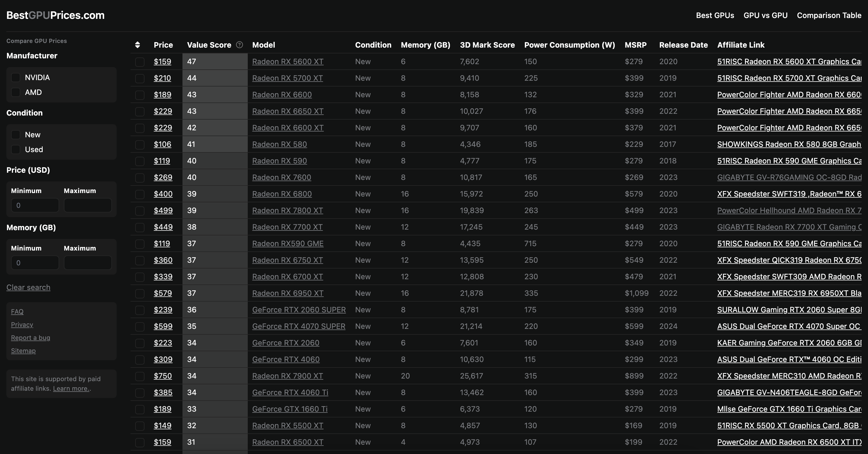This screenshot has width=868, height=454.
Task: Open the Best GPUs nav item
Action: pyautogui.click(x=715, y=15)
